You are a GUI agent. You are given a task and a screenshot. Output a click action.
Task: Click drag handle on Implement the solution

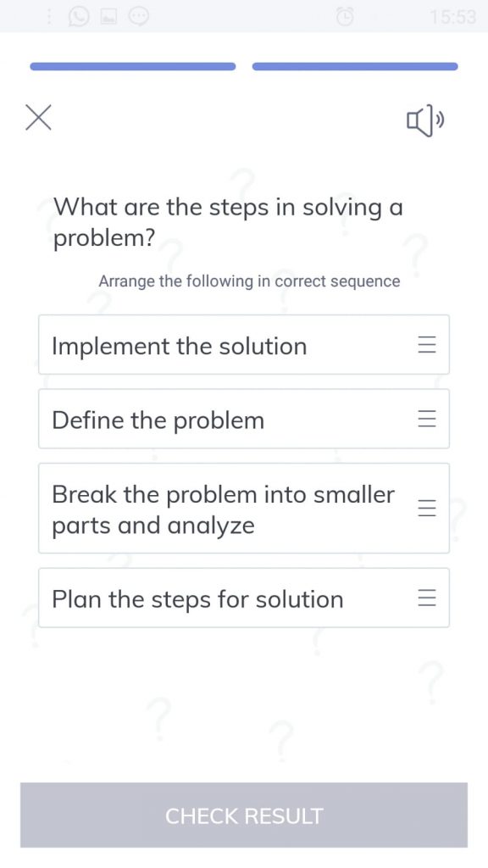427,345
